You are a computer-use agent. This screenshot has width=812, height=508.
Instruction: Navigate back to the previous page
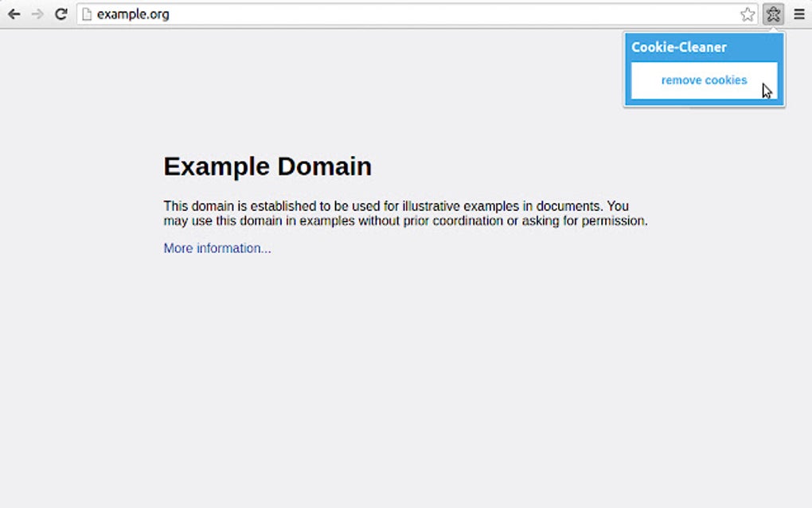click(14, 14)
